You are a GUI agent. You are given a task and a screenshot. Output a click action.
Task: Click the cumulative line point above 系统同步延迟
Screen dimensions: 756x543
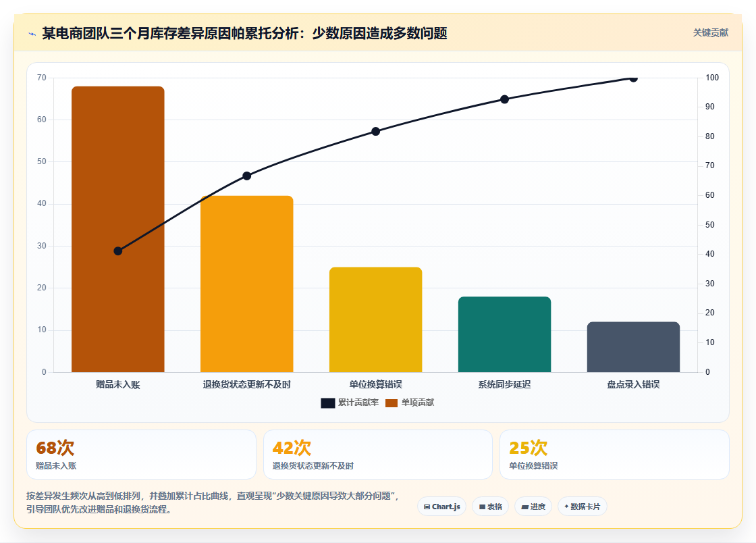(x=504, y=99)
